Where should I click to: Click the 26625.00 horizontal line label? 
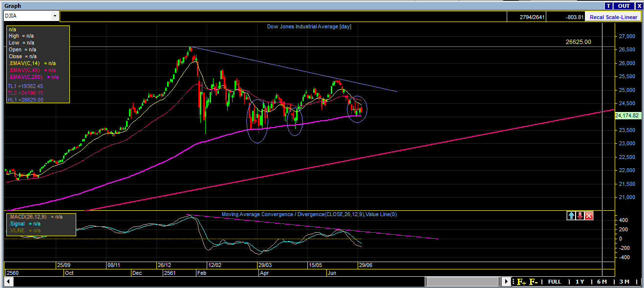578,42
